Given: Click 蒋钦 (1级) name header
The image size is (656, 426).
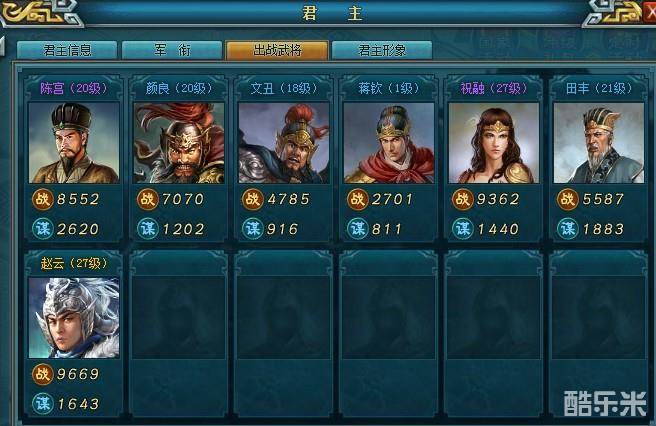Looking at the screenshot, I should coord(389,88).
